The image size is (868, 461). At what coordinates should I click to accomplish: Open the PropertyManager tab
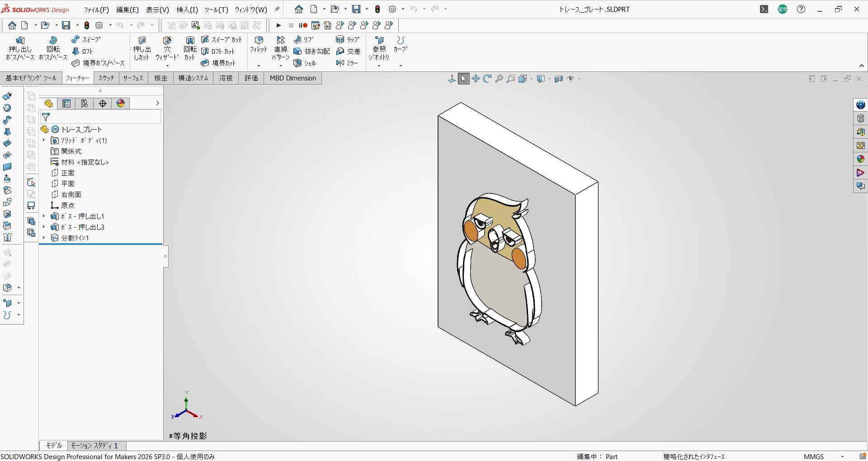point(66,103)
